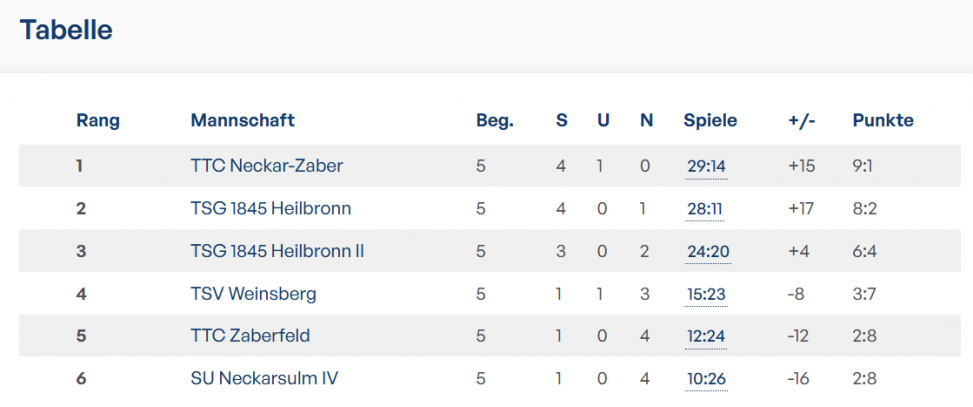Viewport: 973px width, 407px height.
Task: Click the 28:11 games score link
Action: [704, 208]
